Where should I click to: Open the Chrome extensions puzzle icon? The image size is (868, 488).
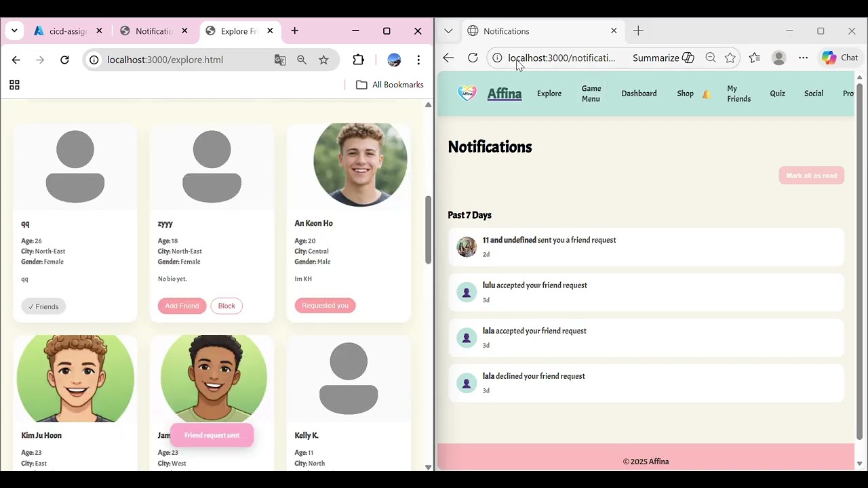(359, 60)
